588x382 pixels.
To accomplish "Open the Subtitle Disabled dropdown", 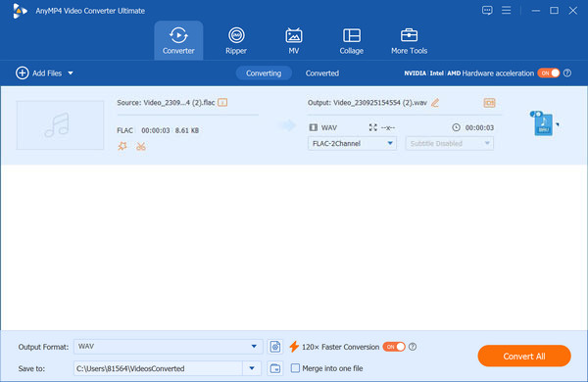I will tap(450, 144).
